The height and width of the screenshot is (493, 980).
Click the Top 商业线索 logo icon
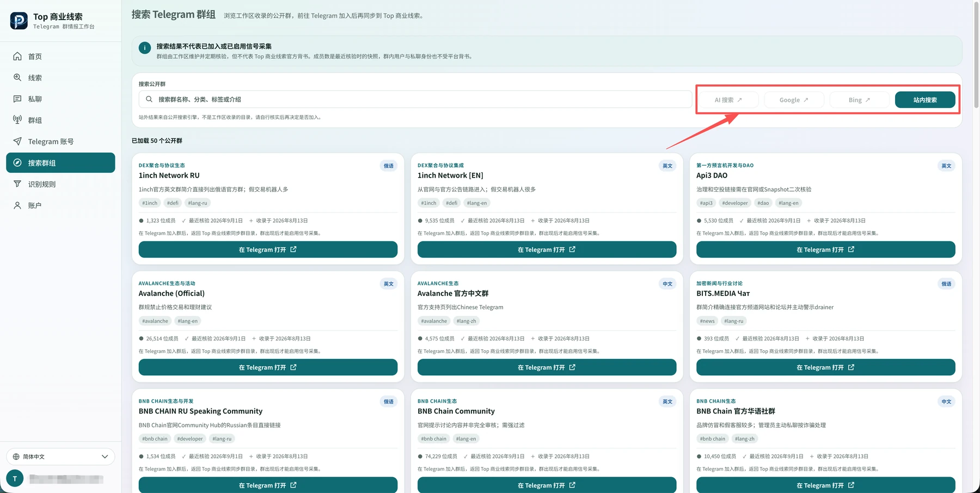pos(19,21)
